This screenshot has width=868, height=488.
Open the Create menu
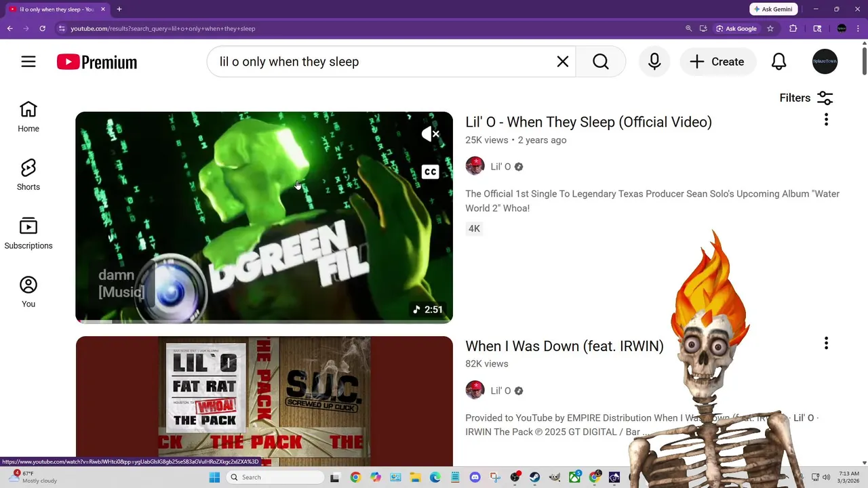[x=718, y=62]
